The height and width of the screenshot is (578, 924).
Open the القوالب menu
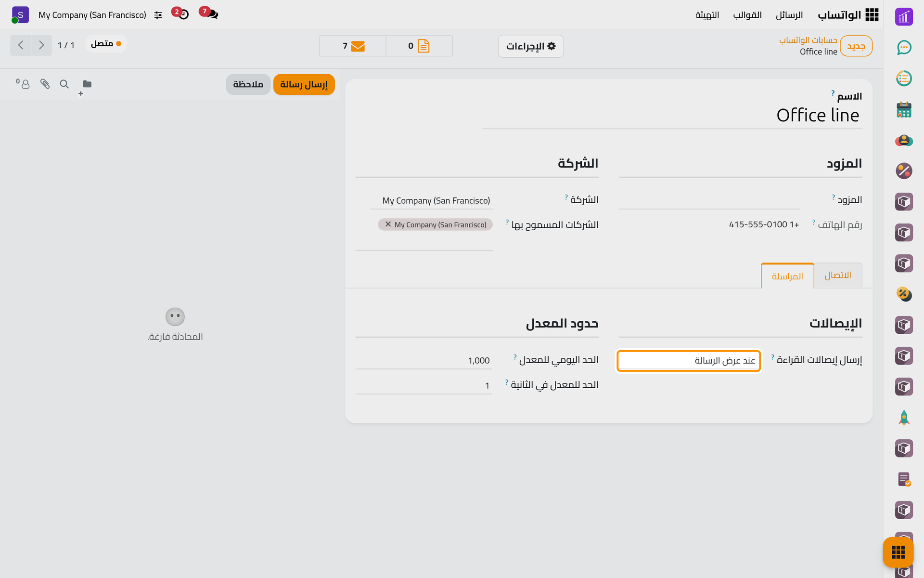point(747,15)
